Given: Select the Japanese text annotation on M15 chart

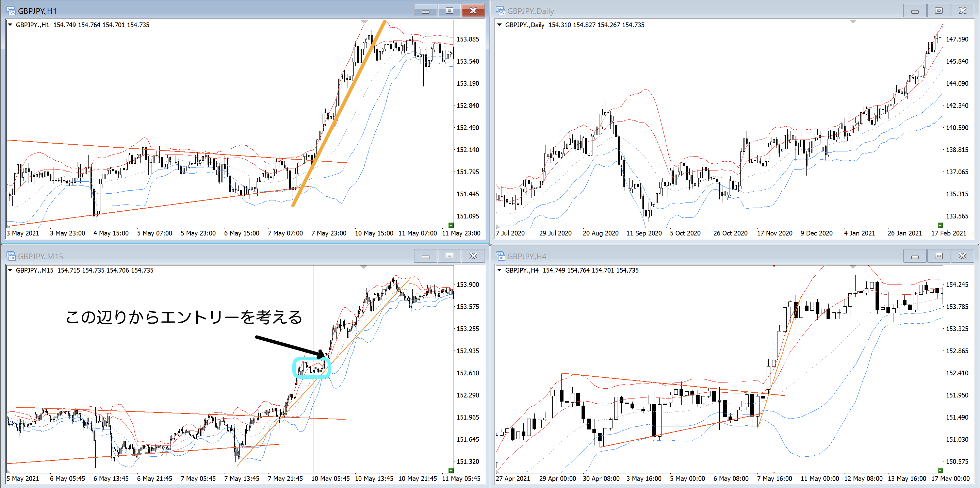Looking at the screenshot, I should coord(184,317).
